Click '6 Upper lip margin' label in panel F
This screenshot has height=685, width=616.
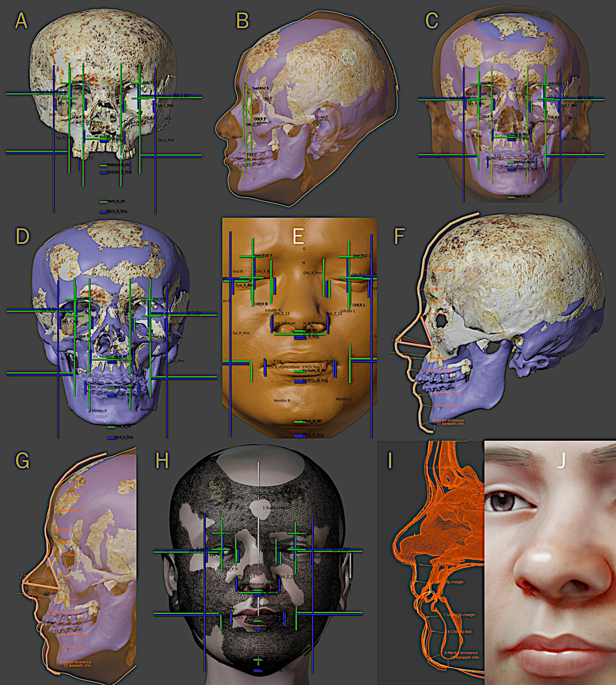(x=438, y=370)
